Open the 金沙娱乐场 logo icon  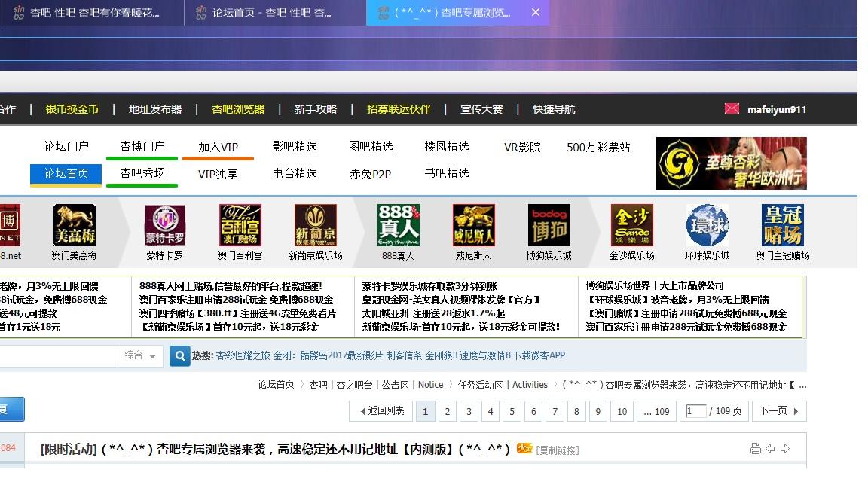point(631,225)
